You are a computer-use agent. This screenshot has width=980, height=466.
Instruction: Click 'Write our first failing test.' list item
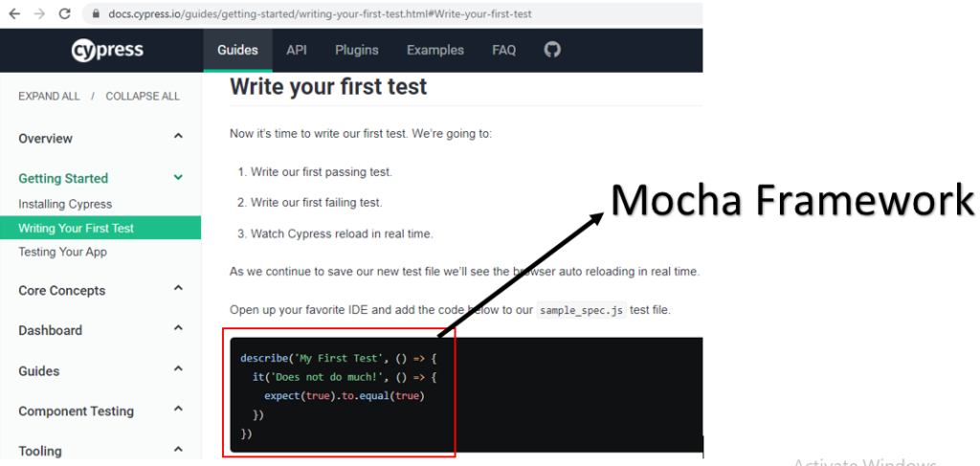tap(316, 203)
